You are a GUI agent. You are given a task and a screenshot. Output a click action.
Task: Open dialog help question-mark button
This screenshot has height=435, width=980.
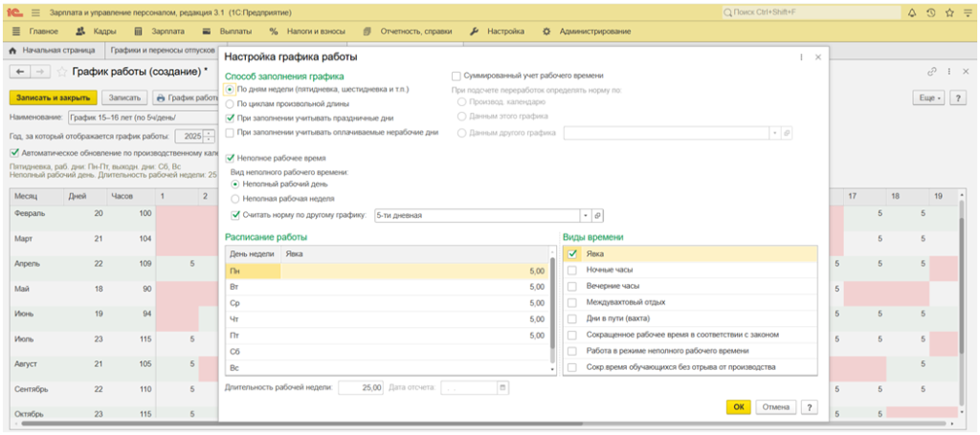810,407
